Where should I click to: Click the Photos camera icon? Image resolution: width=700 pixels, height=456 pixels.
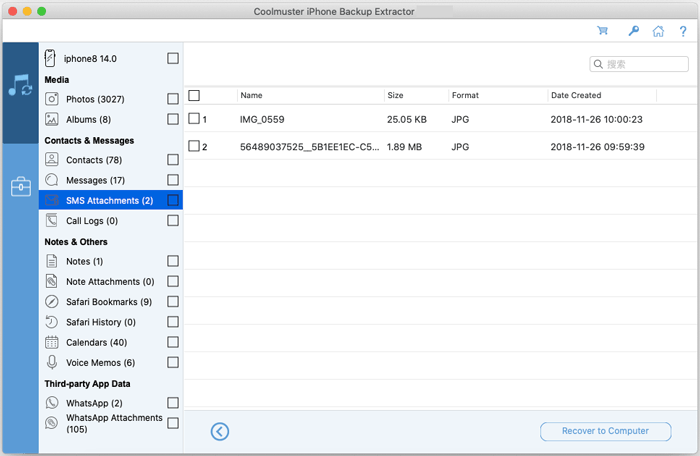click(x=52, y=99)
